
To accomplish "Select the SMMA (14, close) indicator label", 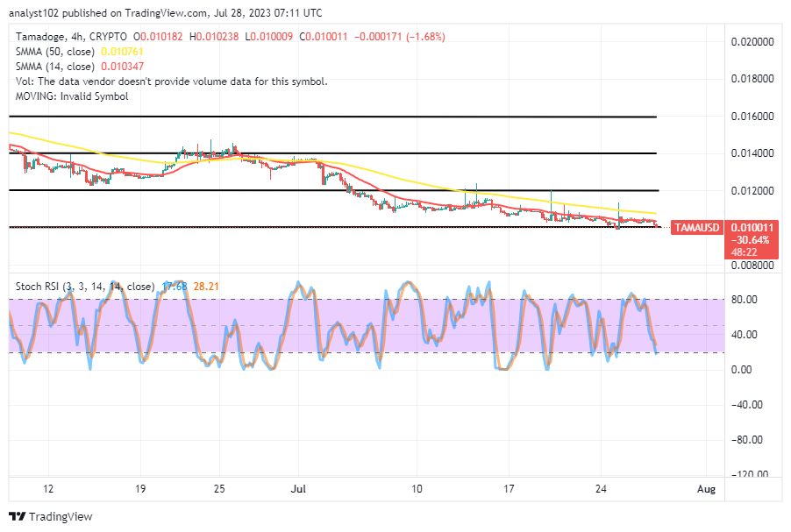I will [55, 66].
